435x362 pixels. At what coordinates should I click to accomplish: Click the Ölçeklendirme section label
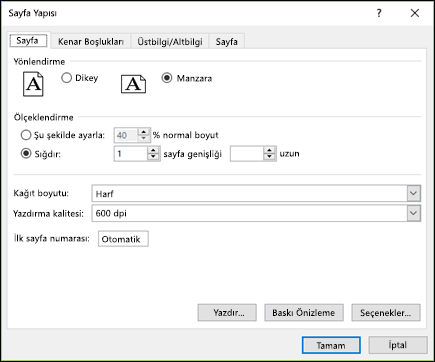43,117
